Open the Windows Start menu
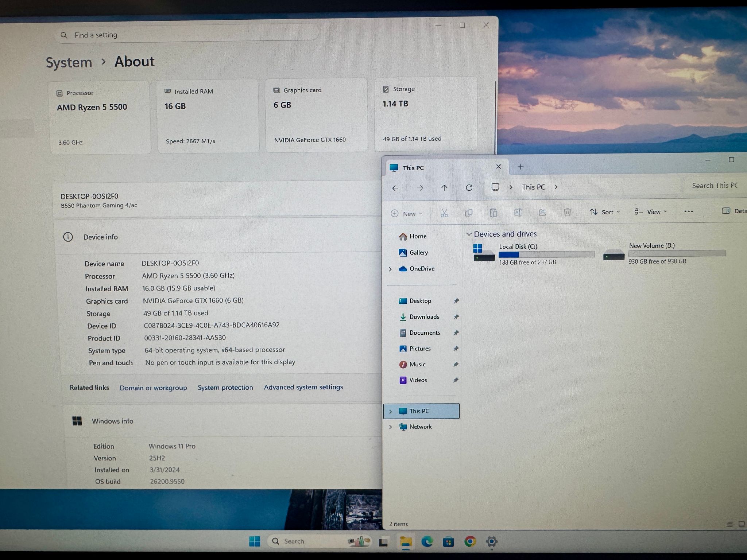 tap(255, 541)
